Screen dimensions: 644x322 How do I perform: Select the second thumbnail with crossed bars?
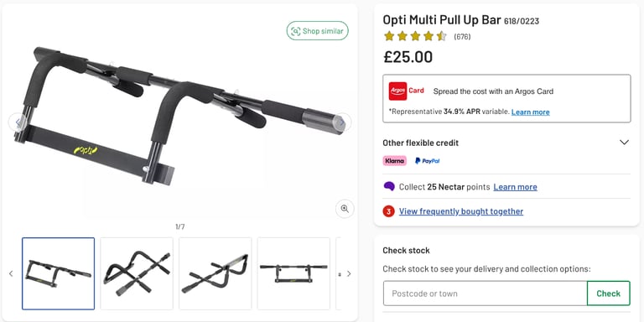[137, 273]
